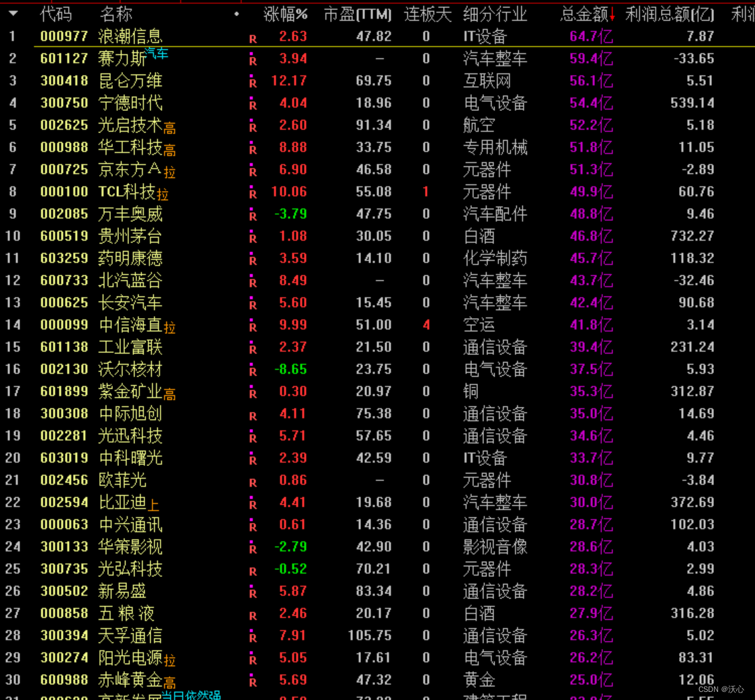
Task: Click the R icon in the 昆仑万维 row
Action: click(253, 82)
